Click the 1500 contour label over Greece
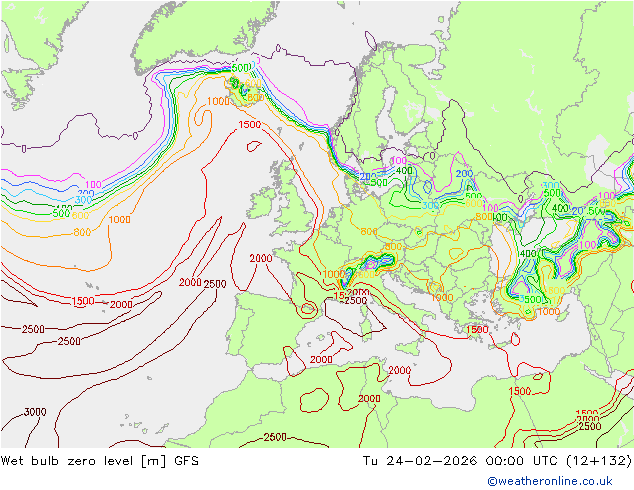Screen dimensions: 634x490 pos(477,329)
